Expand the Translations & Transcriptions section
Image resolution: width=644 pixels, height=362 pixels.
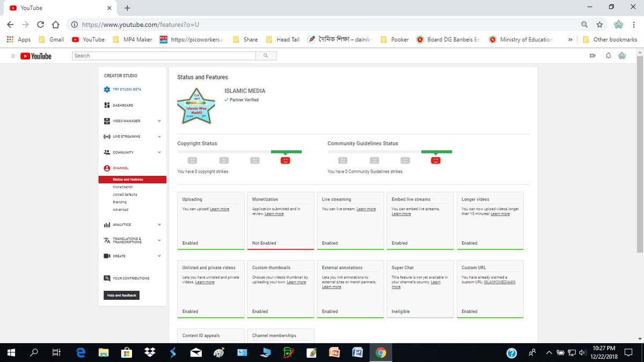tap(159, 241)
